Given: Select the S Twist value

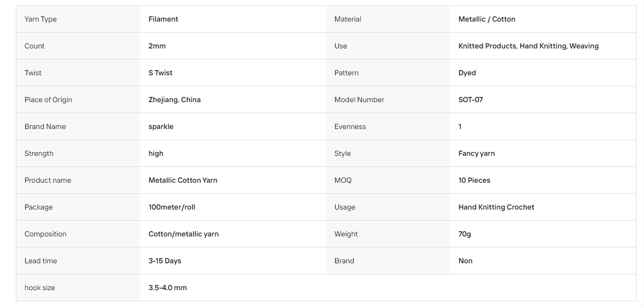Looking at the screenshot, I should [x=161, y=73].
